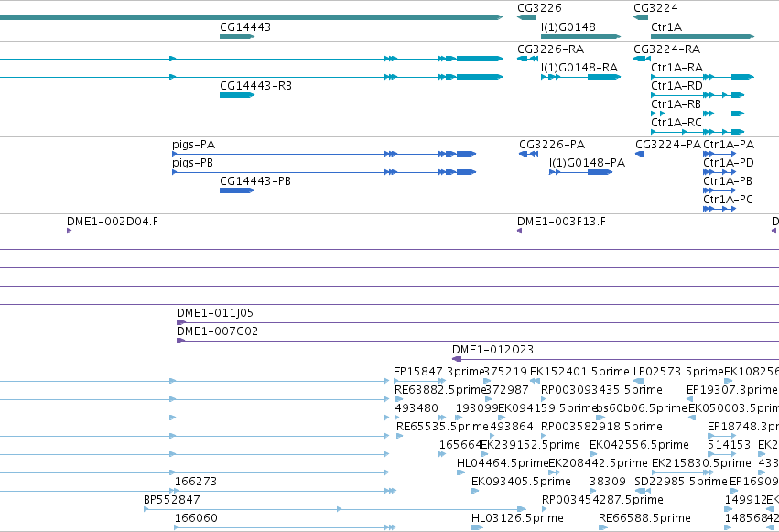This screenshot has width=779, height=532.
Task: Open the DME1-011J05 clone label
Action: pos(215,313)
